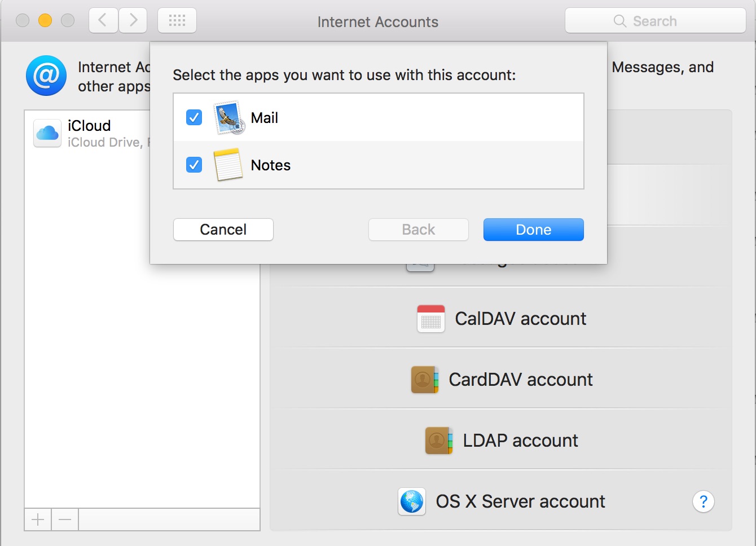Screen dimensions: 756x546
Task: Click the Search field in the toolbar
Action: (x=656, y=21)
